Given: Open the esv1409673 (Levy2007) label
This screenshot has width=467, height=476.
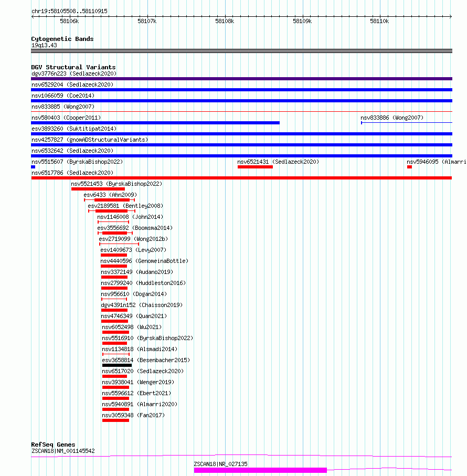Looking at the screenshot, I should click(x=133, y=250).
